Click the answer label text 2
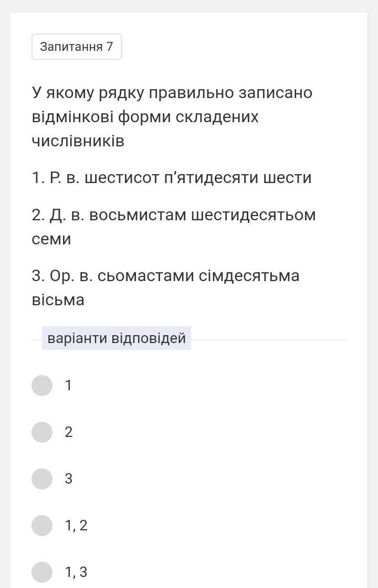The height and width of the screenshot is (588, 378). [x=68, y=432]
